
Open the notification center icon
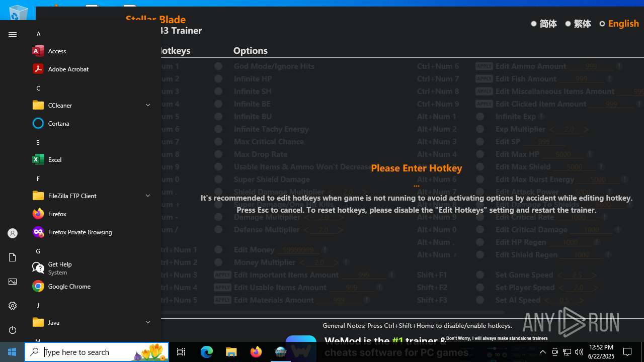pyautogui.click(x=627, y=352)
